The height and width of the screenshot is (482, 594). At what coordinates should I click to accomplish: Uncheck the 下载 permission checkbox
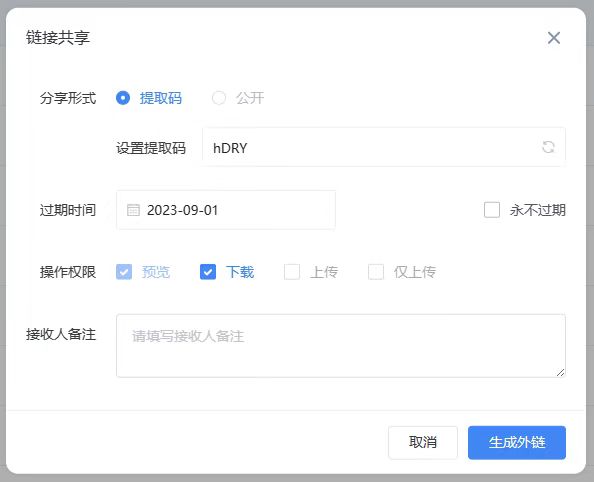(x=208, y=272)
